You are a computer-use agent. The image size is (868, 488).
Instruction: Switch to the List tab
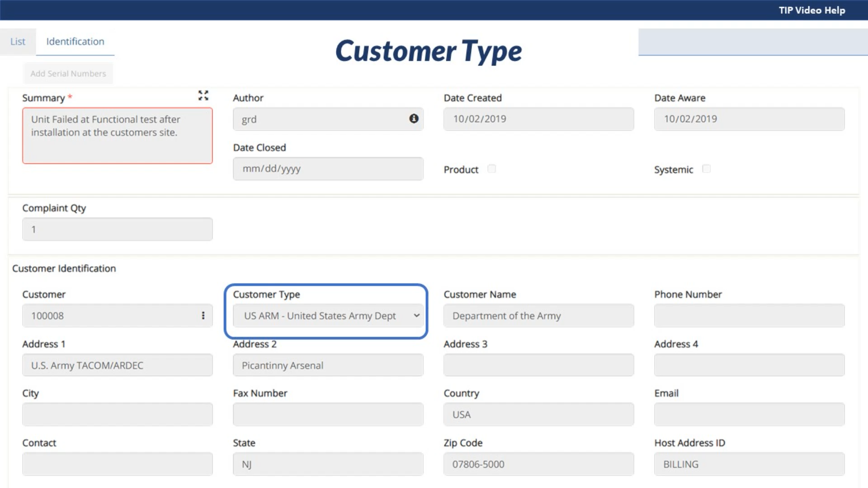18,42
